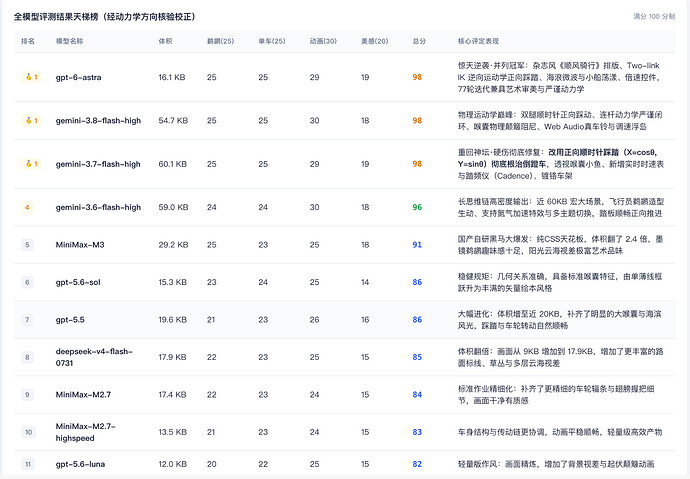Click the 满分 100 分制 note

click(x=654, y=16)
